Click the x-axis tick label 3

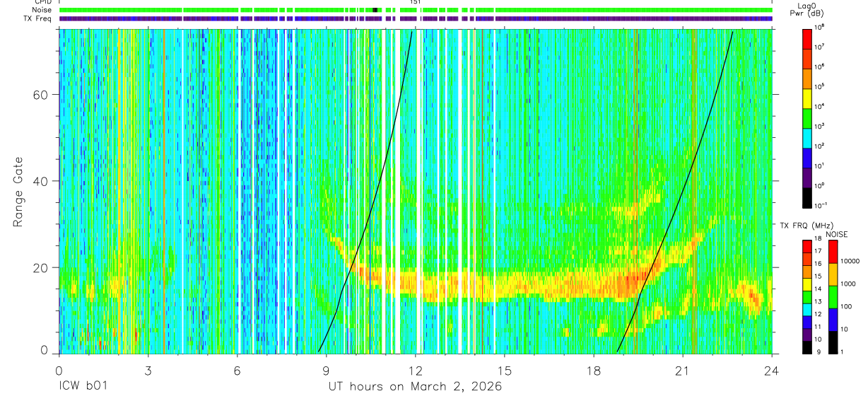[x=148, y=371]
